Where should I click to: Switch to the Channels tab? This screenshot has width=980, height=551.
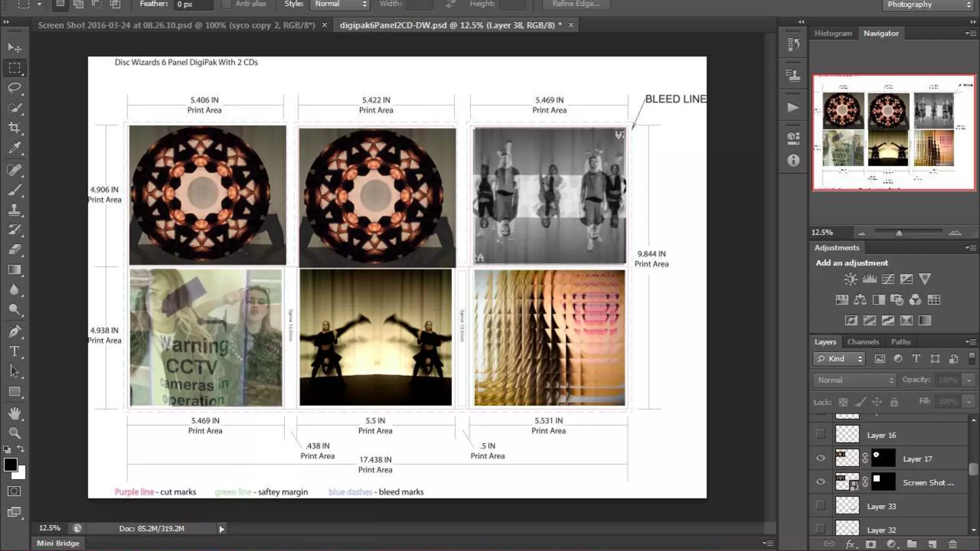coord(863,342)
